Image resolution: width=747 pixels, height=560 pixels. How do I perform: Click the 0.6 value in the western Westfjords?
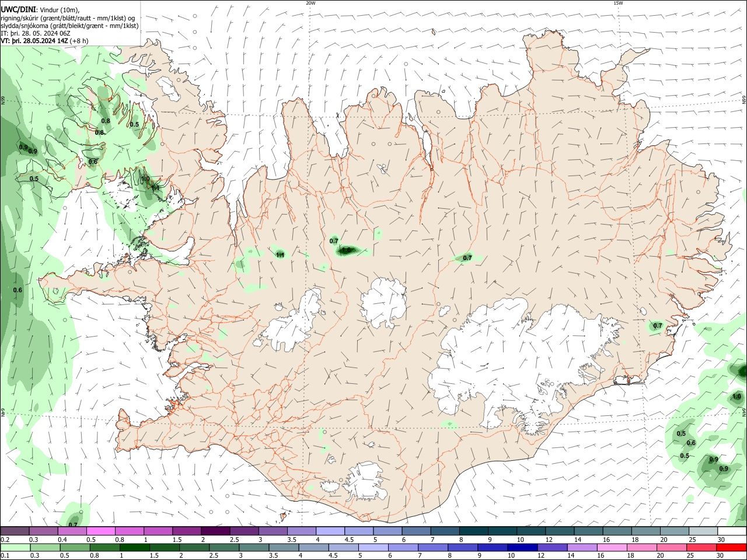tap(93, 162)
